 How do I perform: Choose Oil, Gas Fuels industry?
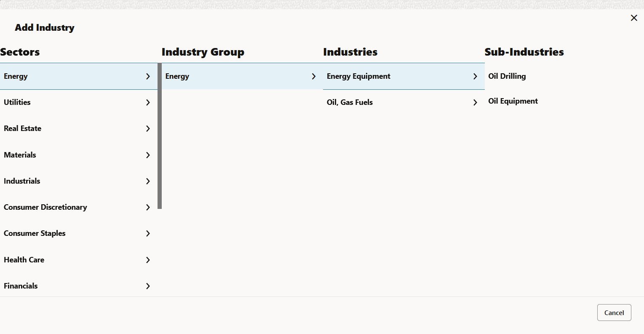[x=404, y=102]
